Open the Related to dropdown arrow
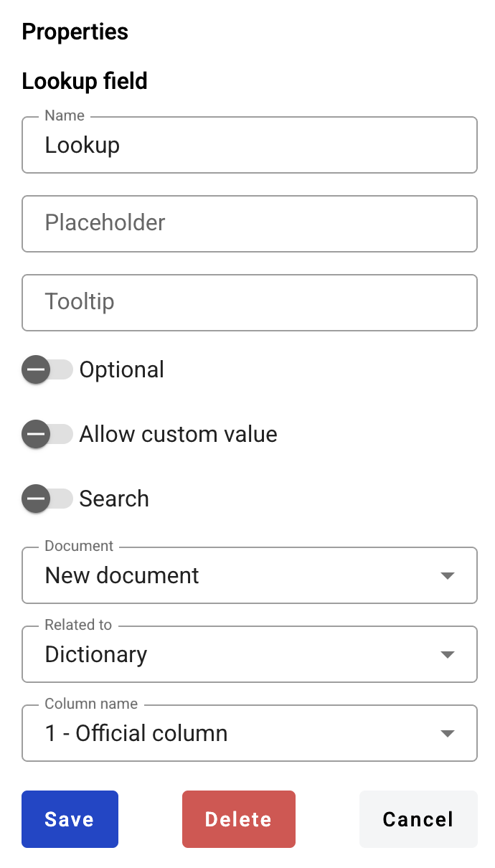Viewport: 495px width, 868px height. (448, 654)
